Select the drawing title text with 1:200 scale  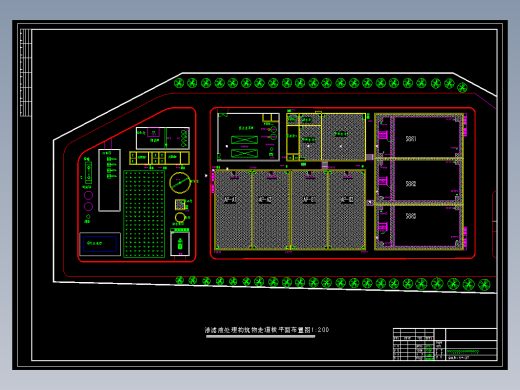coord(267,330)
